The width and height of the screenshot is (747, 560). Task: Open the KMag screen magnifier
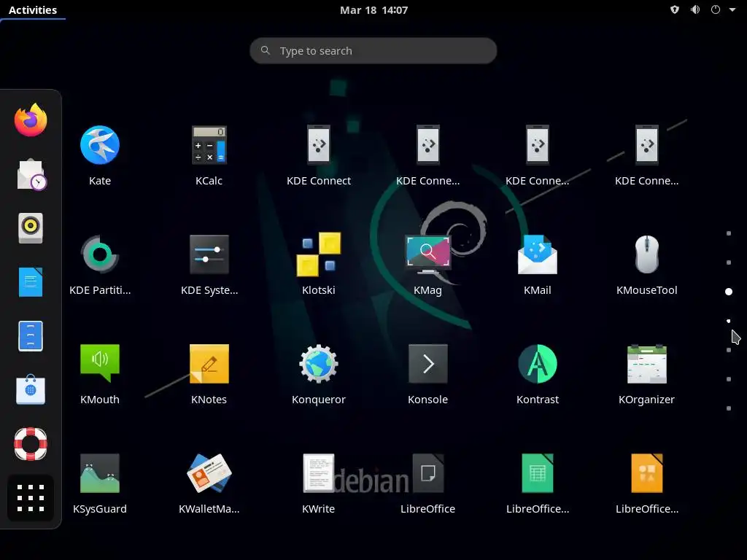coord(427,254)
